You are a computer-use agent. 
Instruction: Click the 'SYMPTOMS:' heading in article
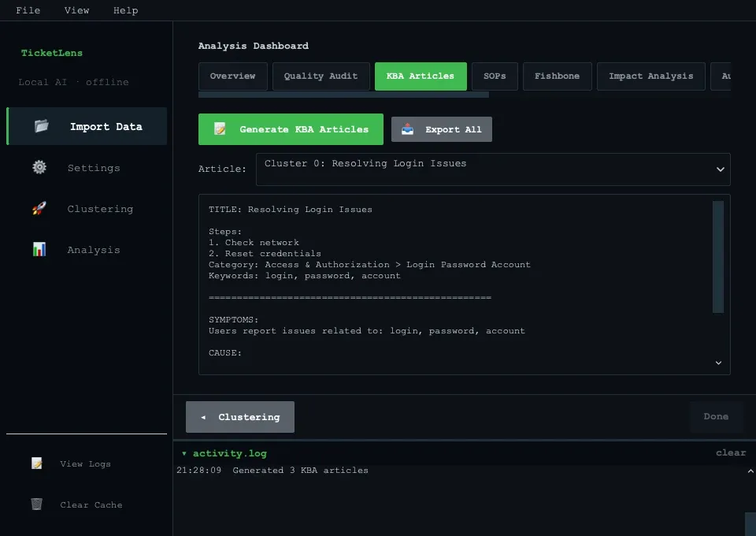click(x=233, y=319)
